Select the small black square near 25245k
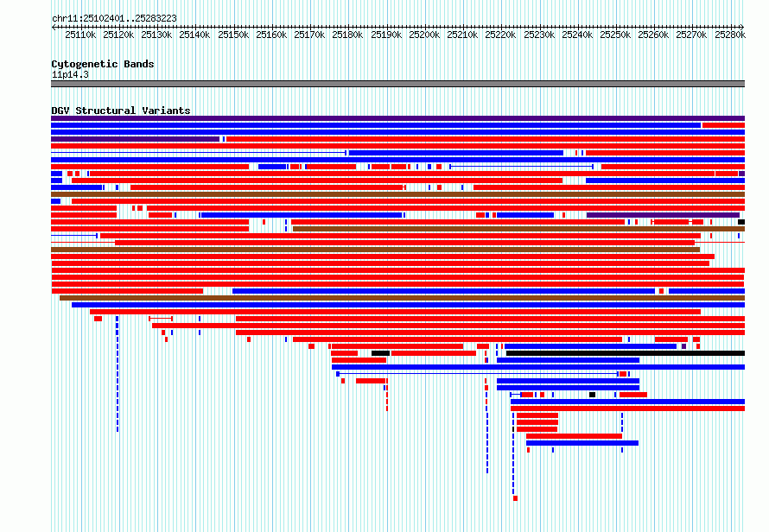This screenshot has width=769, height=532. pyautogui.click(x=593, y=394)
